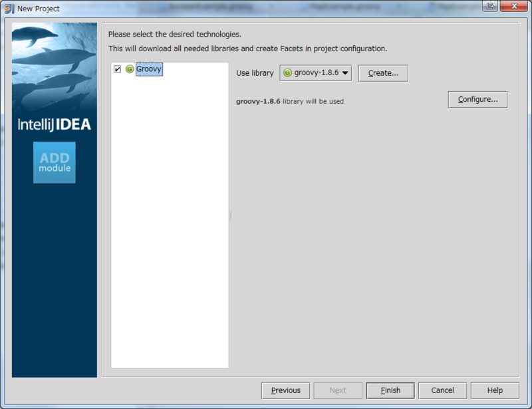Close the New Project dialog window
The height and width of the screenshot is (409, 532).
point(513,6)
